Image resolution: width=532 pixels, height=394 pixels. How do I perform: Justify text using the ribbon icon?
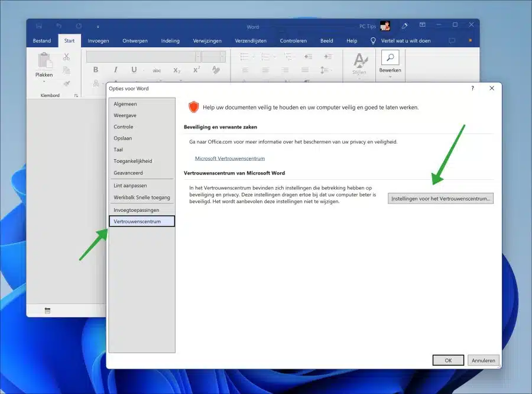point(305,70)
